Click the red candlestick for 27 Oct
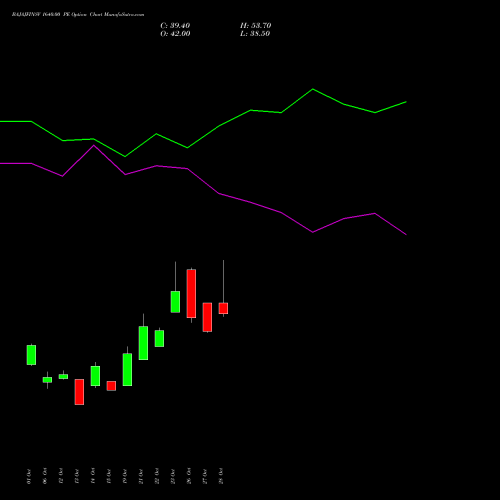500x500 pixels. [207, 317]
